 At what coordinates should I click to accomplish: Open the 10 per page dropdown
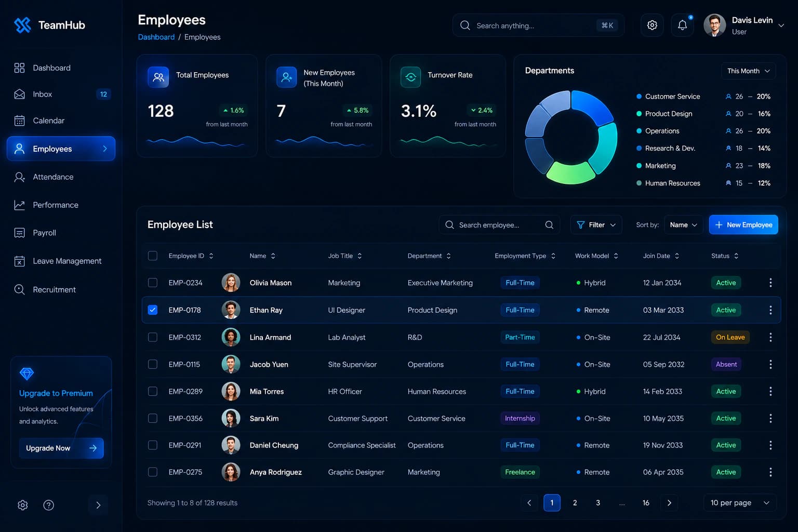740,503
